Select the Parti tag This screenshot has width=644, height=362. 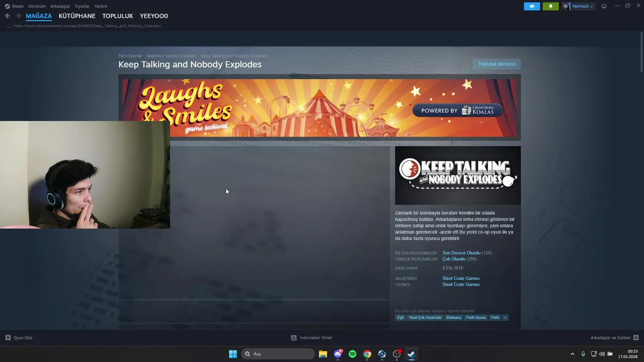(495, 318)
